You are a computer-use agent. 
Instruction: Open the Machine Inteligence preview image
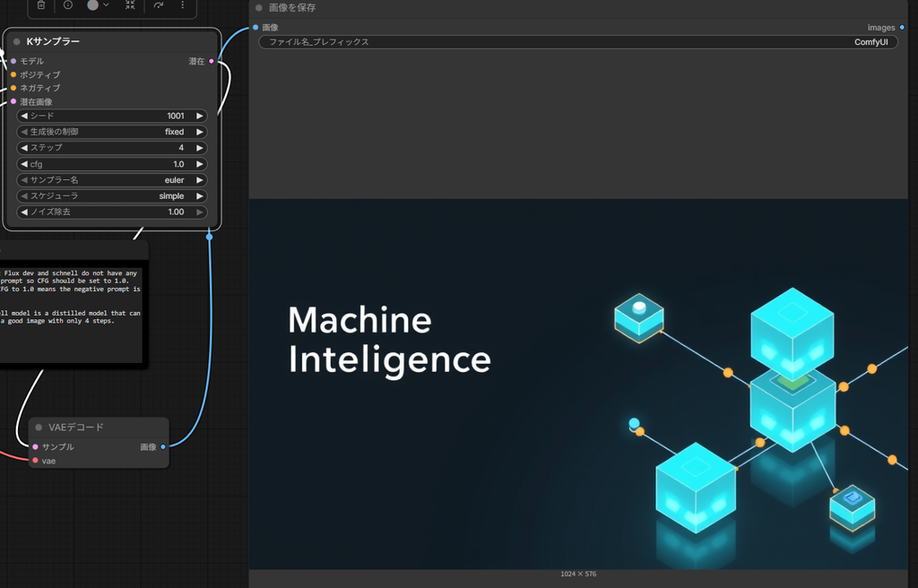pyautogui.click(x=578, y=385)
